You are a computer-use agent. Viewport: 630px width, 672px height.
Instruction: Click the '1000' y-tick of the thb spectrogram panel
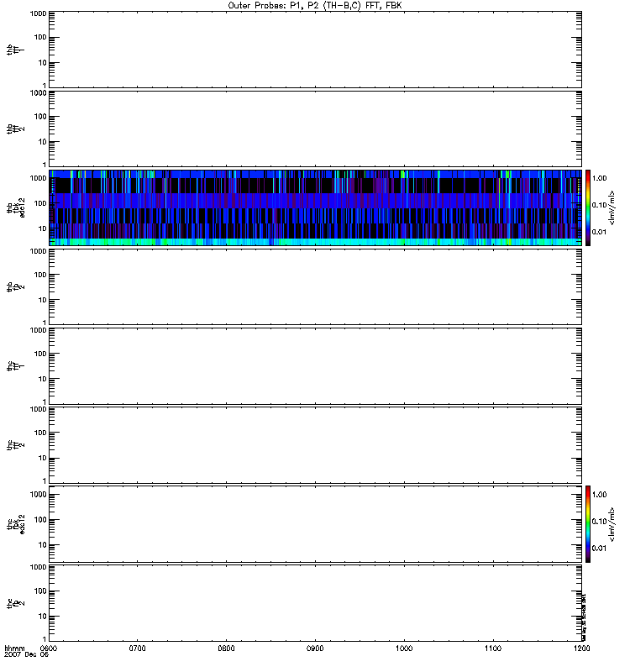[x=38, y=178]
